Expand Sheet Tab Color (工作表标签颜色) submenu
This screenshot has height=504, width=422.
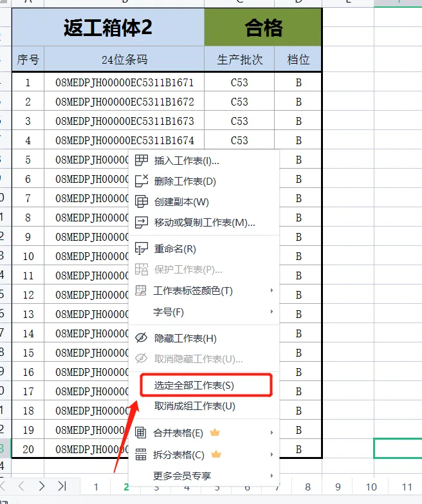[x=204, y=290]
